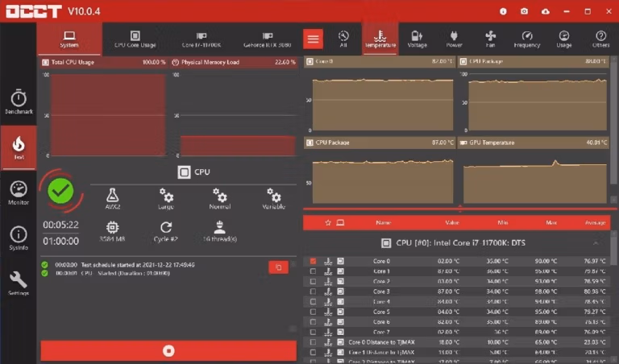This screenshot has width=619, height=364.
Task: Click chip icon in Core 5 row
Action: [341, 312]
